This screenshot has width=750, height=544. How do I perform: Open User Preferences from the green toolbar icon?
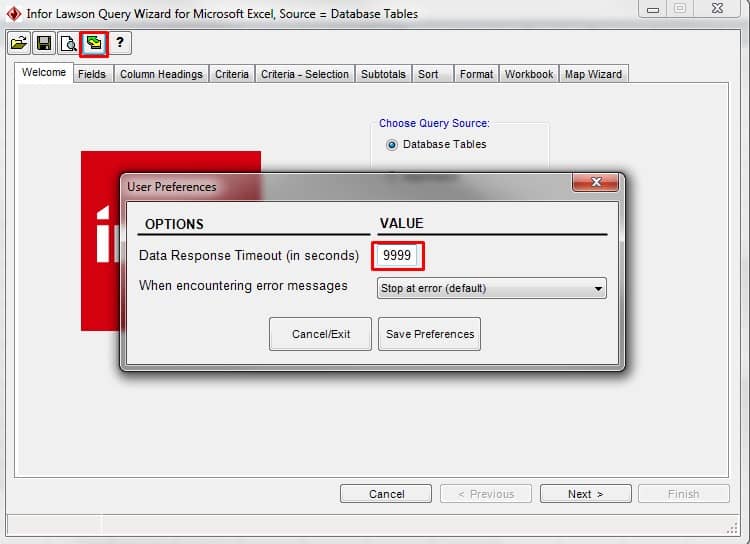coord(94,44)
